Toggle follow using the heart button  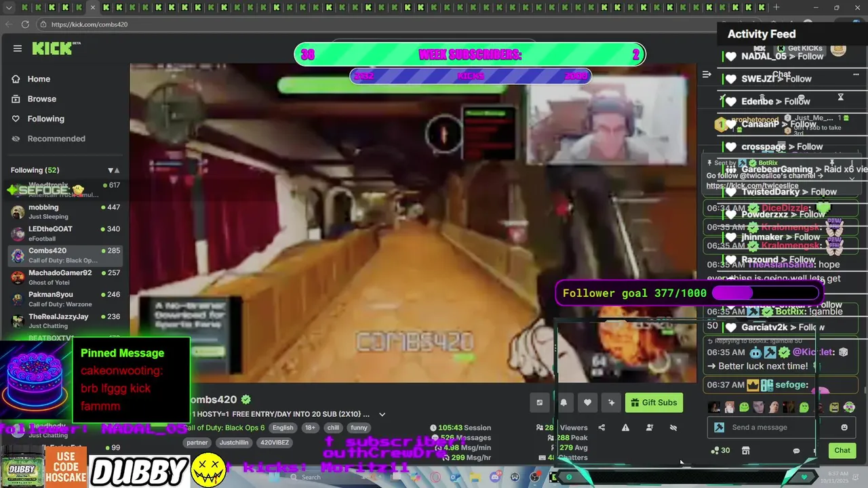(x=587, y=403)
